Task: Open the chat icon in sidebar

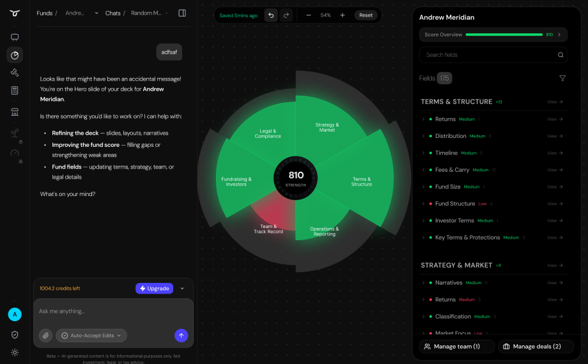Action: (x=15, y=37)
